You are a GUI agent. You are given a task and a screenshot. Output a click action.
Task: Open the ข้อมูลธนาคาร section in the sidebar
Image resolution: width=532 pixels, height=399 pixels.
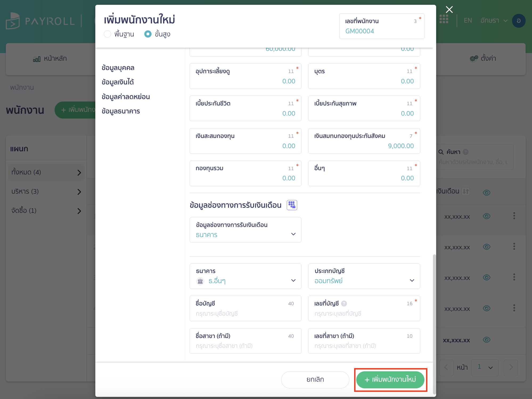pos(121,111)
